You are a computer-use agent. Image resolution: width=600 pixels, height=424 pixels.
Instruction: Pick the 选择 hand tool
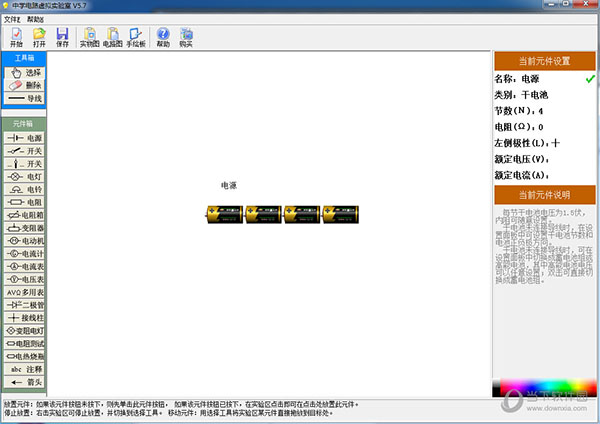[24, 72]
